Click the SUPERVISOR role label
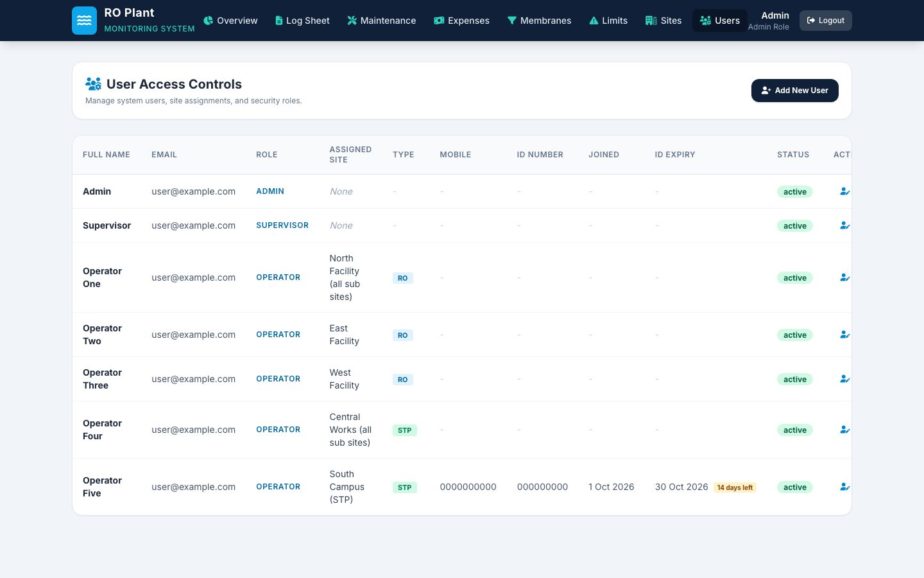 (282, 225)
